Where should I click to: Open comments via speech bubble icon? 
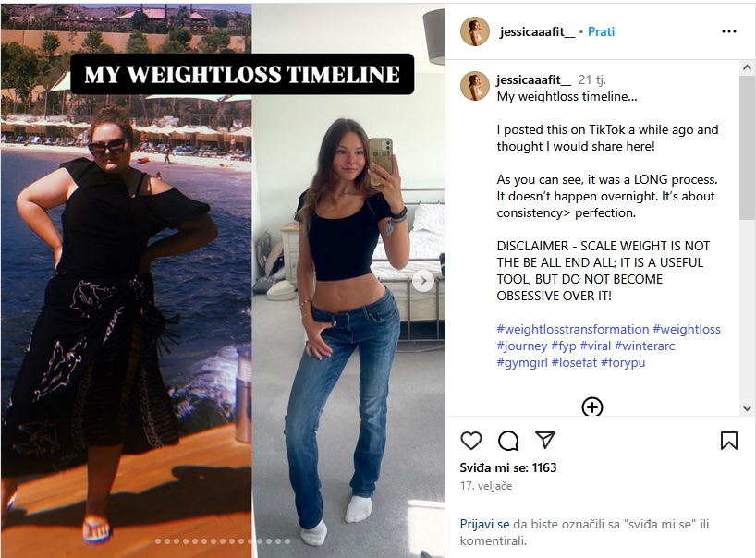coord(508,441)
